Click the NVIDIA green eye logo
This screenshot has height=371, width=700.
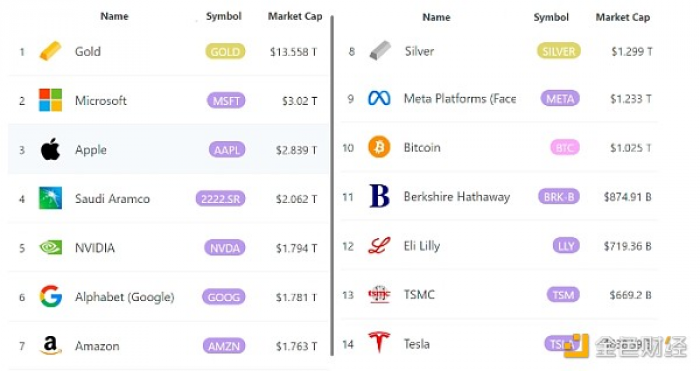(x=50, y=247)
